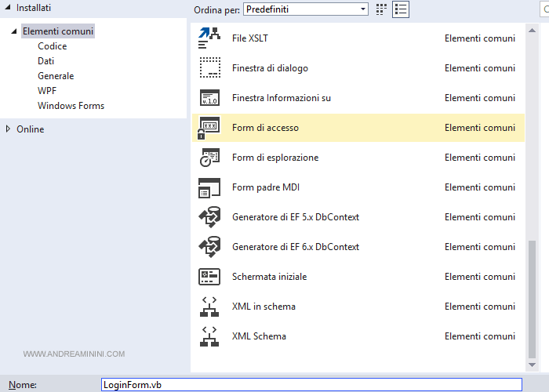Click the File XSLT template icon

(x=209, y=38)
